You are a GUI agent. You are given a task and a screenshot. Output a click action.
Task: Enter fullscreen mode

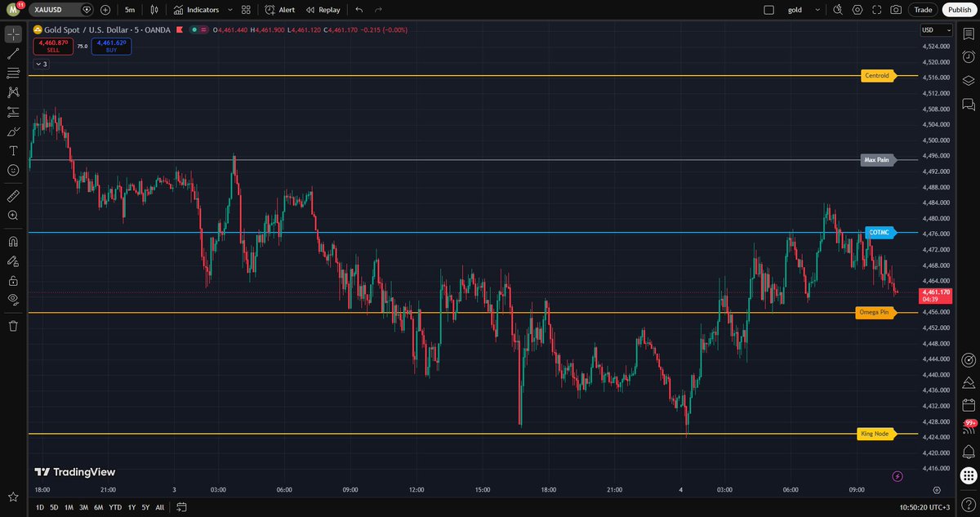877,10
